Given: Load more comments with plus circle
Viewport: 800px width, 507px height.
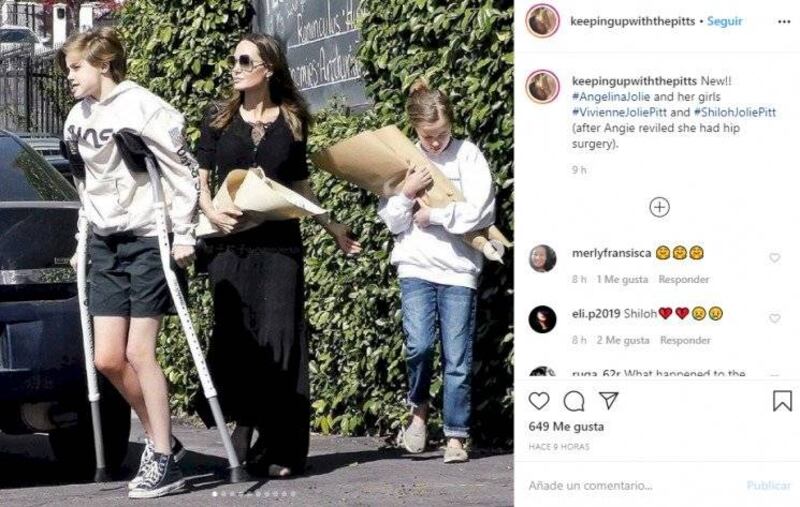Looking at the screenshot, I should click(x=659, y=208).
